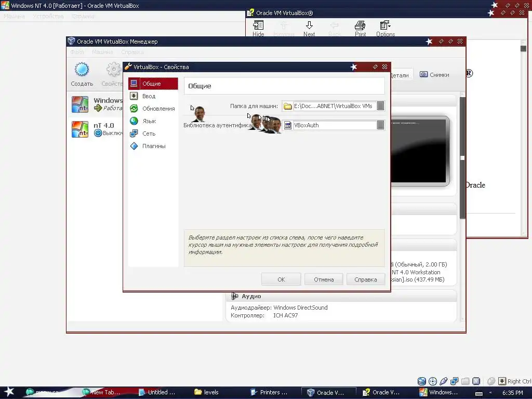Open the Обновления settings category
Viewport: 532px width, 399px height.
pyautogui.click(x=153, y=109)
